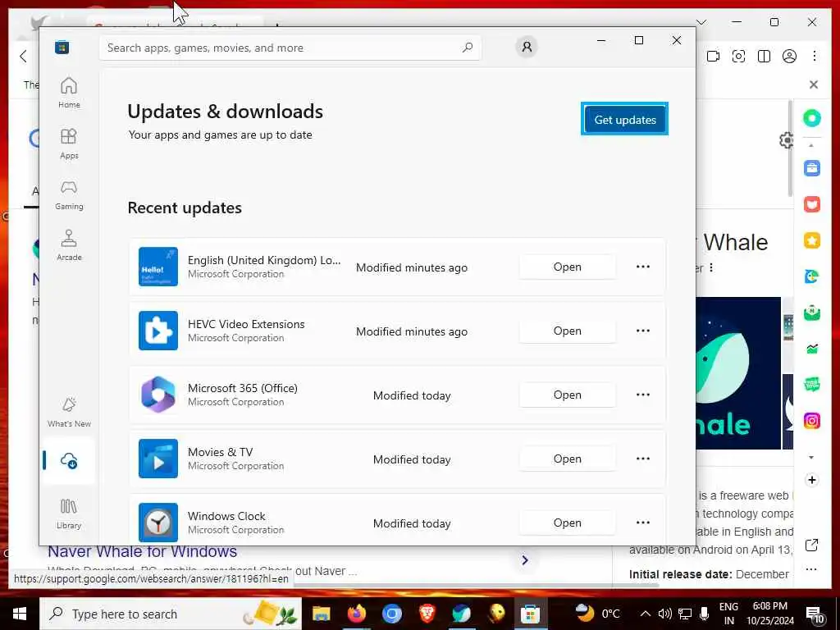840x630 pixels.
Task: Open the browser three-dot menu
Action: (815, 57)
